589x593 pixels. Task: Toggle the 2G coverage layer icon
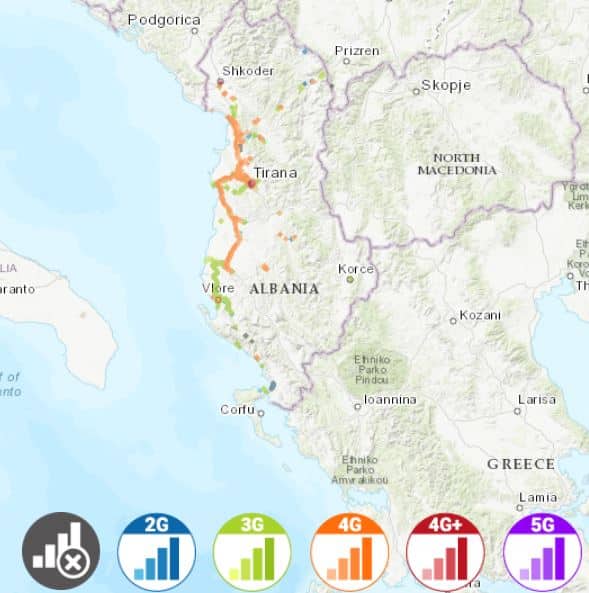[157, 552]
